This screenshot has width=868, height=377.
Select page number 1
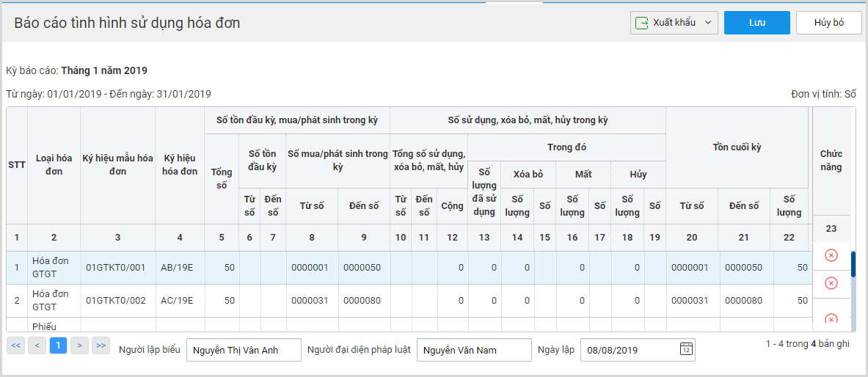click(58, 345)
